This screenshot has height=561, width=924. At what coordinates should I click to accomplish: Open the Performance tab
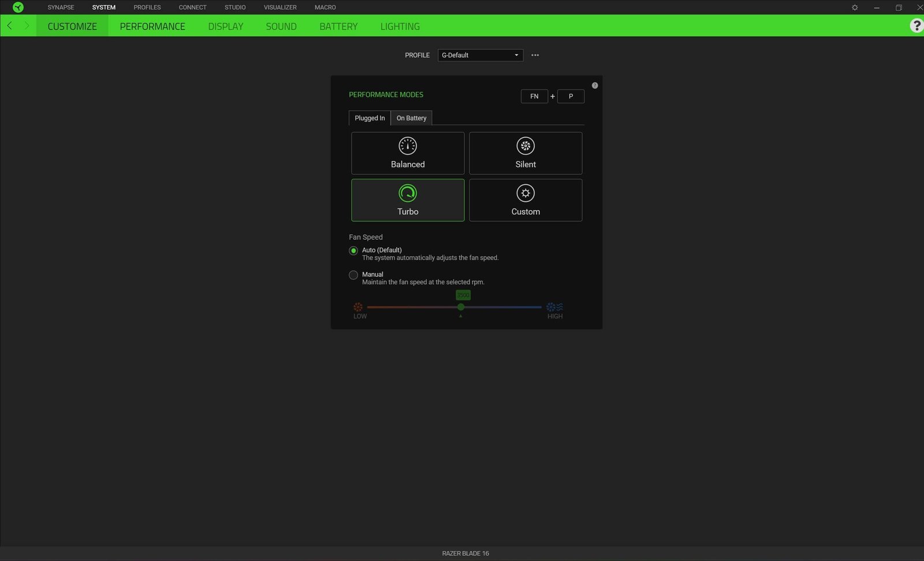coord(152,27)
